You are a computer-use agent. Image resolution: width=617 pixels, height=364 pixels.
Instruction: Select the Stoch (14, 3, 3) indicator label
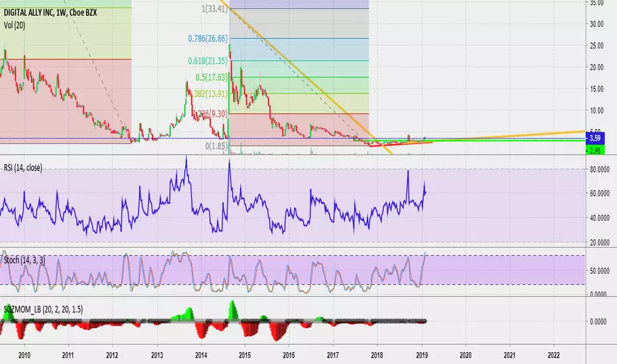[24, 260]
